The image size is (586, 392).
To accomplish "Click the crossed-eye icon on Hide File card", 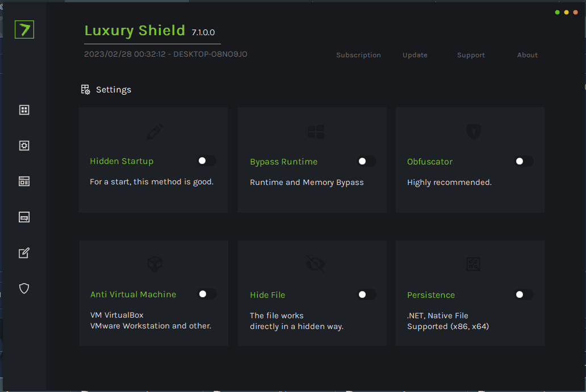I will (x=315, y=264).
